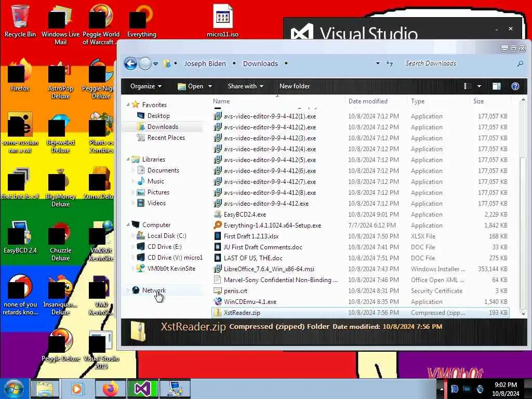The height and width of the screenshot is (399, 532).
Task: Select the WinCDEmu-4.1.exe file icon
Action: (x=218, y=302)
